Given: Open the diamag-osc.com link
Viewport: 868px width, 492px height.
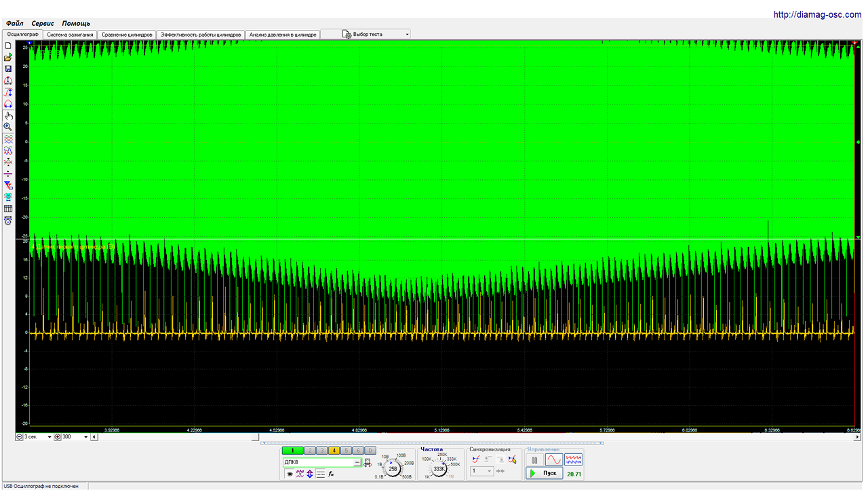Looking at the screenshot, I should [x=817, y=14].
